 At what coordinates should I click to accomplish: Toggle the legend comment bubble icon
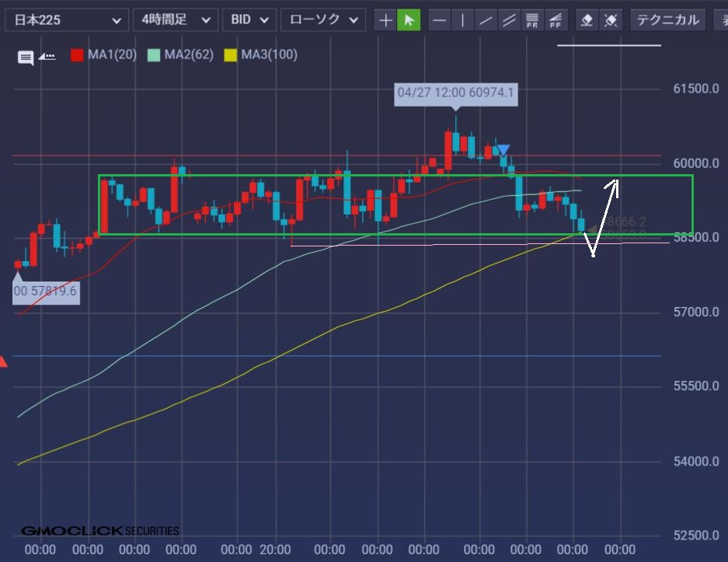coord(26,57)
